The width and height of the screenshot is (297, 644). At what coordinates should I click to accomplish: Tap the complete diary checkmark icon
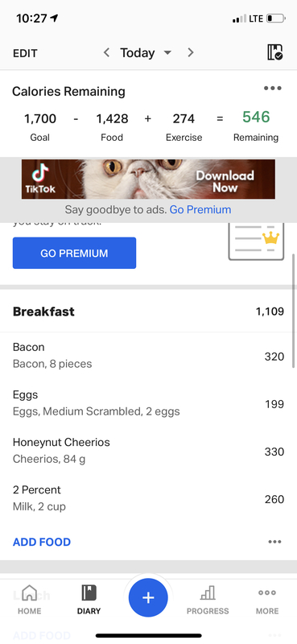point(274,52)
